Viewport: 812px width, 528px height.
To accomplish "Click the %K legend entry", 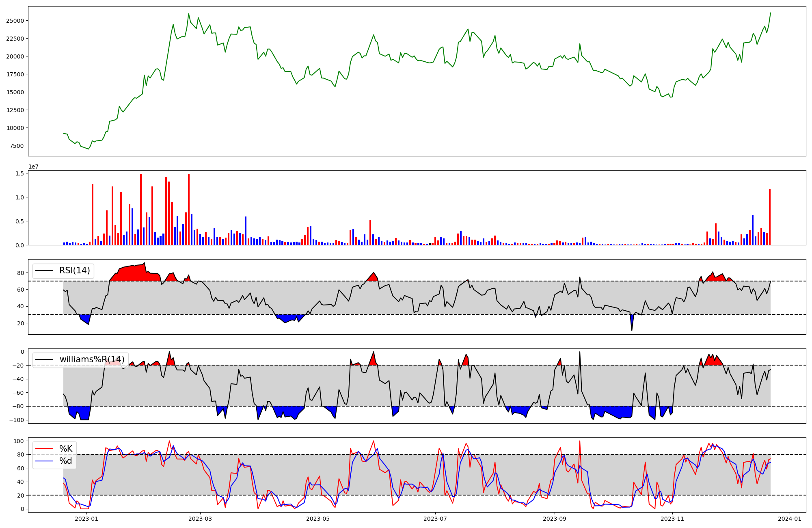I will [x=66, y=448].
